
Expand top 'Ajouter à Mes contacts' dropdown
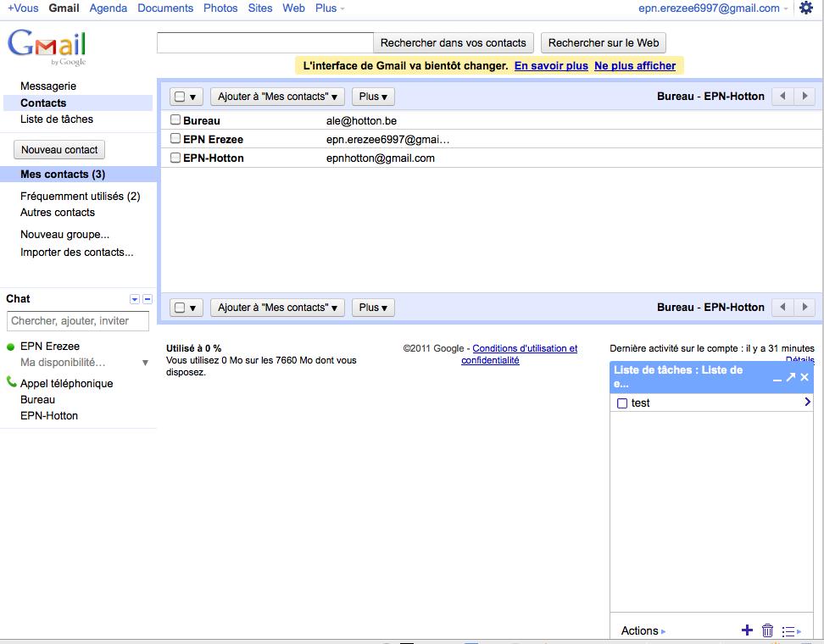coord(277,97)
